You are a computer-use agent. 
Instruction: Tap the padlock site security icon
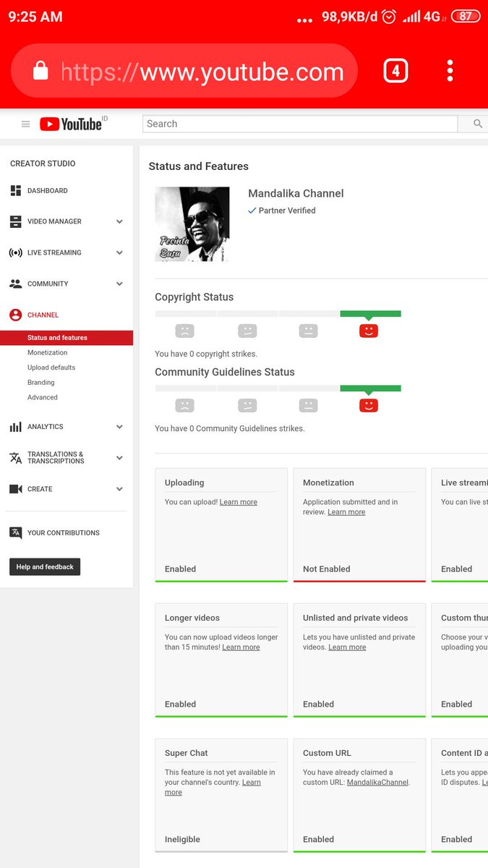[40, 71]
